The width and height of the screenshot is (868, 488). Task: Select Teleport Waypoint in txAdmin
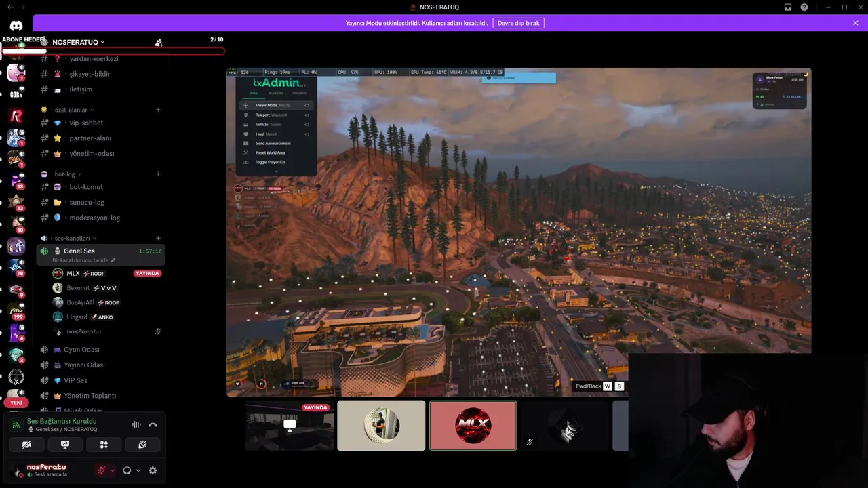pos(276,115)
